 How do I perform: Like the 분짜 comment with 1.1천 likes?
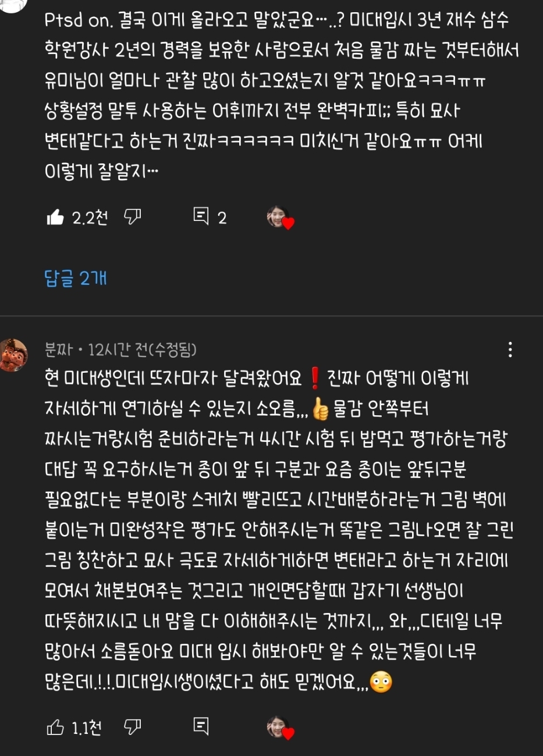55,727
